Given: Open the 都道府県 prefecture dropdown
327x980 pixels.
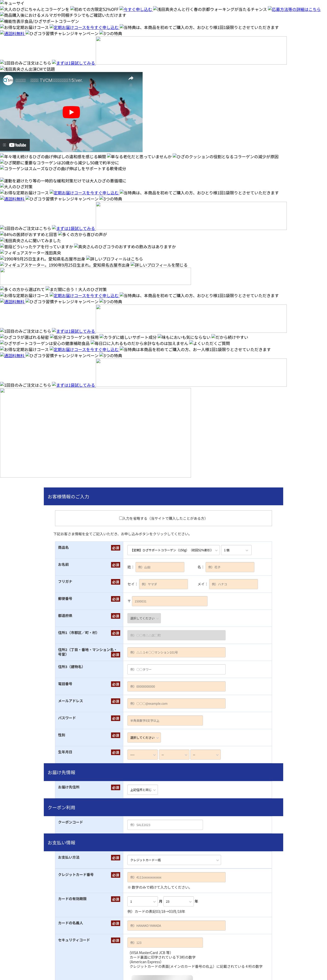Looking at the screenshot, I should [x=144, y=618].
